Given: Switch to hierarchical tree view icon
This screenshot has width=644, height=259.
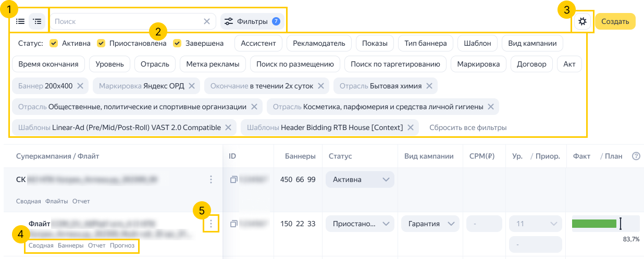Looking at the screenshot, I should [x=37, y=21].
